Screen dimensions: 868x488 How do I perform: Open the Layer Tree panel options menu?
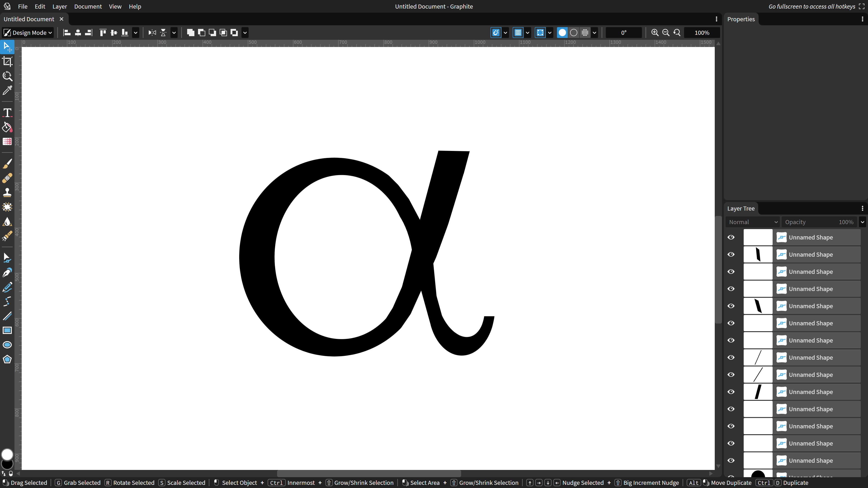click(862, 209)
